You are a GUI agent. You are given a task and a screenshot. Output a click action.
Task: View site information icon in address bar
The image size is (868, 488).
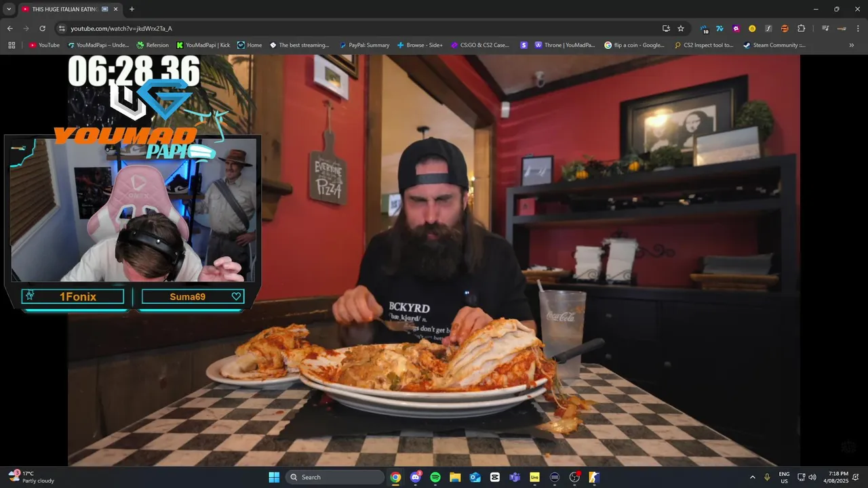[x=62, y=28]
